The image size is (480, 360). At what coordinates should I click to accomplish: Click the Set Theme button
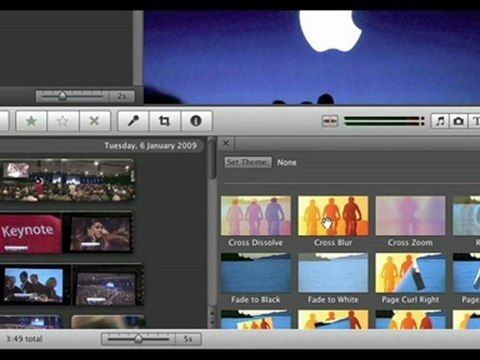(x=247, y=162)
